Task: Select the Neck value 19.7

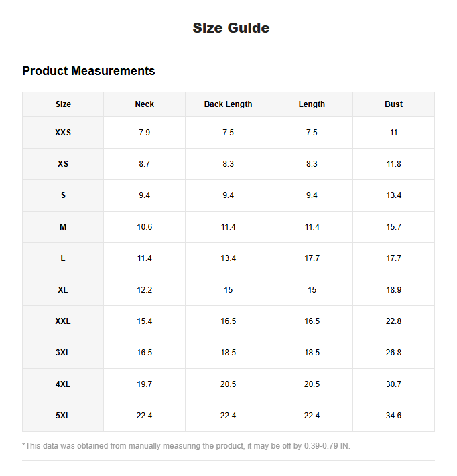Action: 144,384
